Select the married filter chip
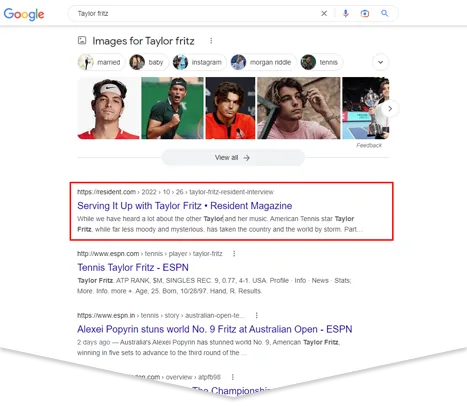 [x=101, y=62]
